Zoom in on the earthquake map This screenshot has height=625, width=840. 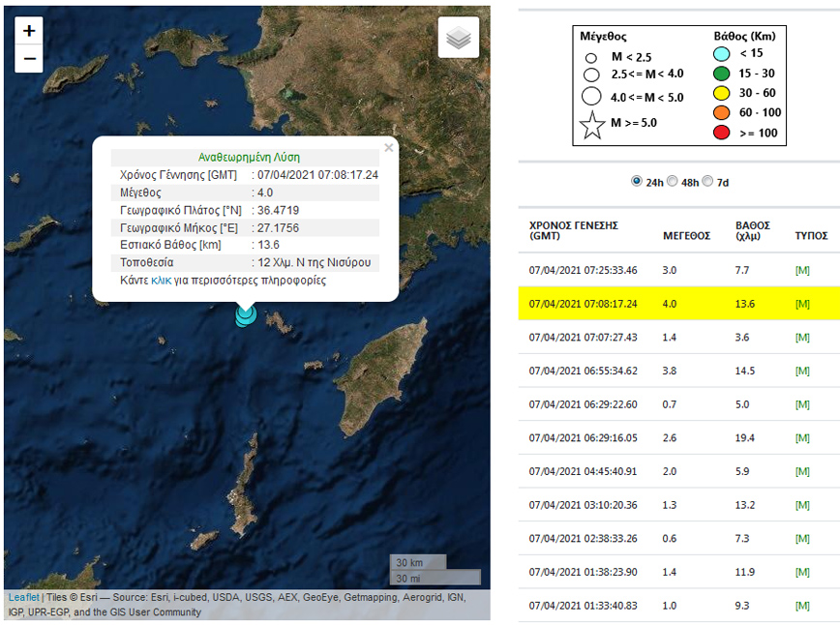click(29, 31)
